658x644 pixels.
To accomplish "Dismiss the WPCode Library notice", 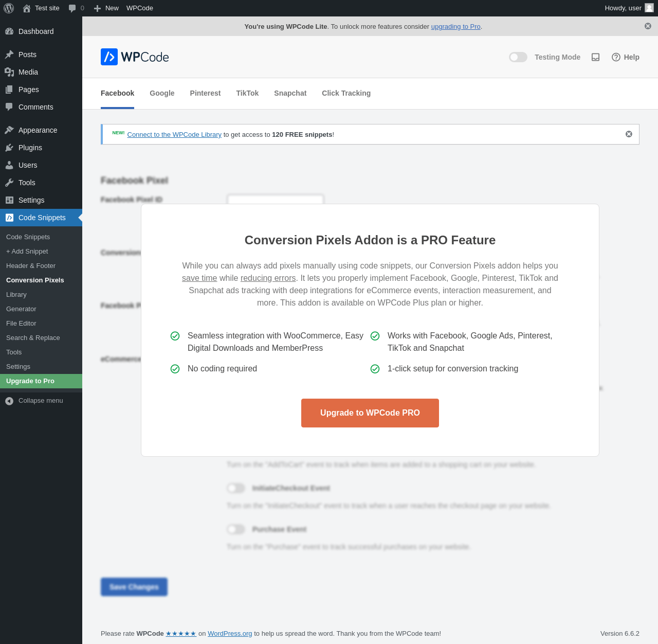I will point(629,134).
